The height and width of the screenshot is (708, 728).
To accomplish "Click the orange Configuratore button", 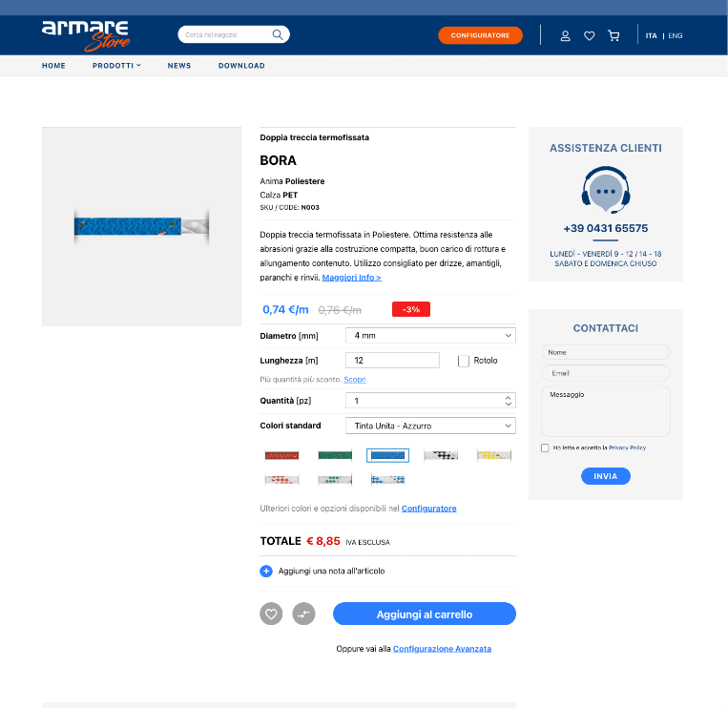I will pyautogui.click(x=480, y=35).
